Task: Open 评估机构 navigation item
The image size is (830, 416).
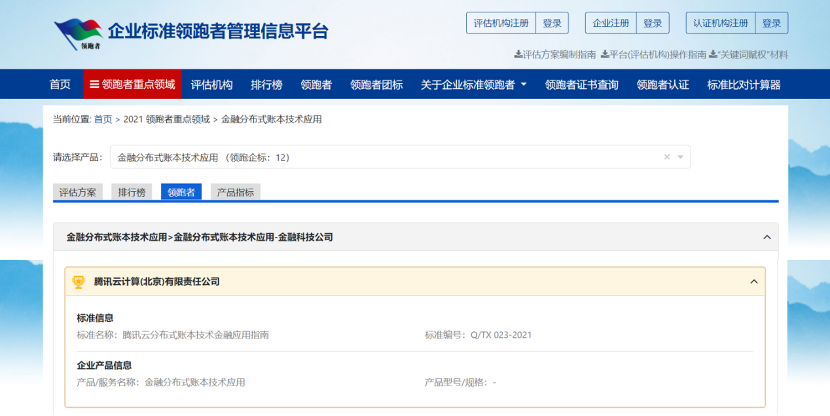Action: pos(212,84)
